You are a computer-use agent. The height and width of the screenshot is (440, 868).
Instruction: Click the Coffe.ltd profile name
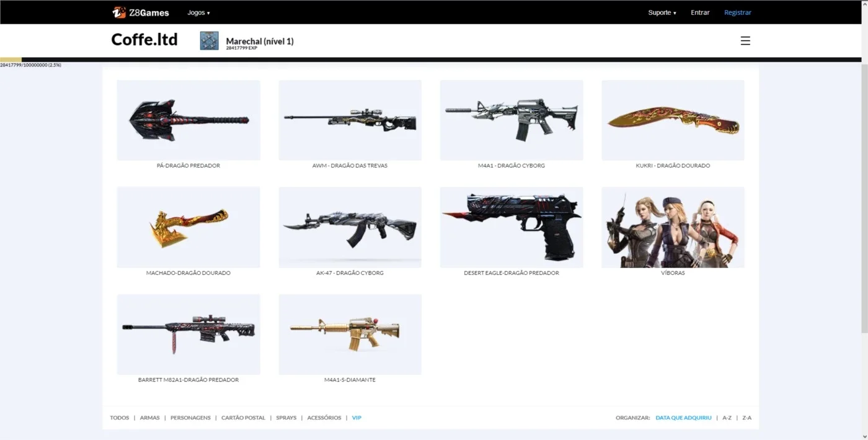coord(144,40)
